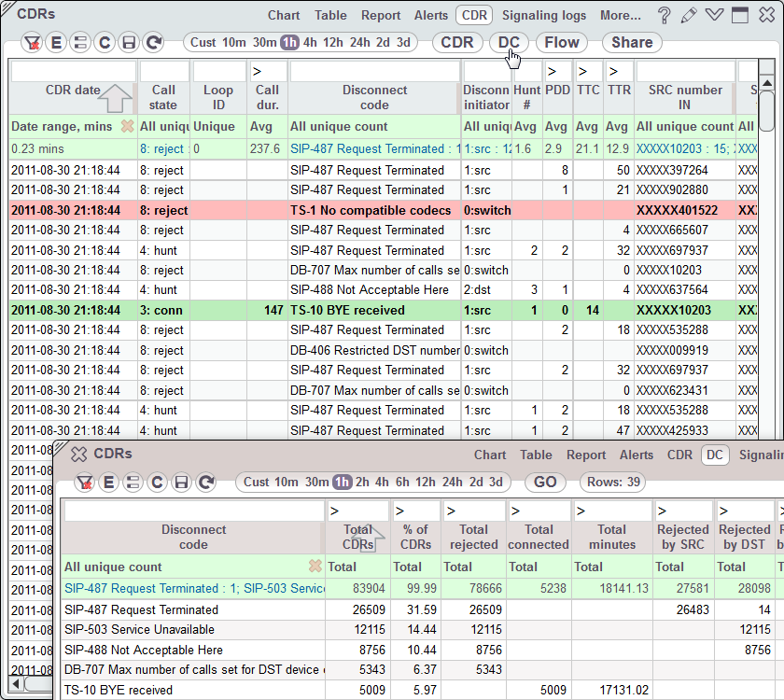Click the list view icon next to E
Viewport: 784px width, 700px height.
[x=82, y=42]
